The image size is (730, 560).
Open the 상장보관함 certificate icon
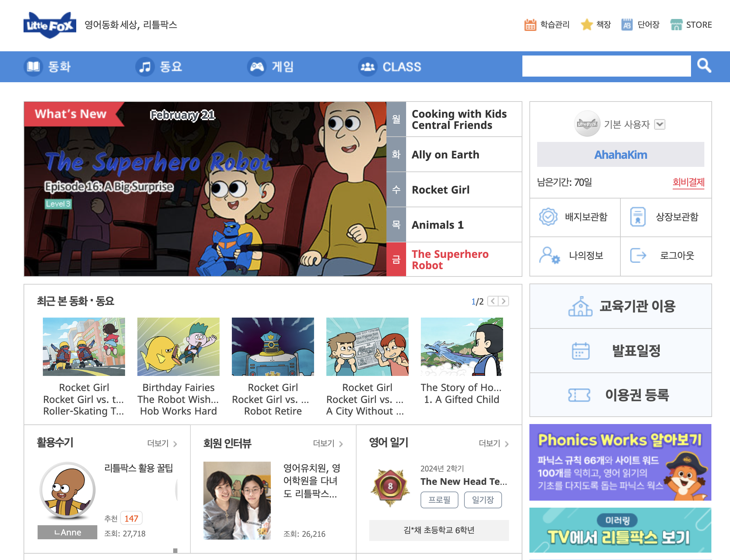[x=638, y=217]
